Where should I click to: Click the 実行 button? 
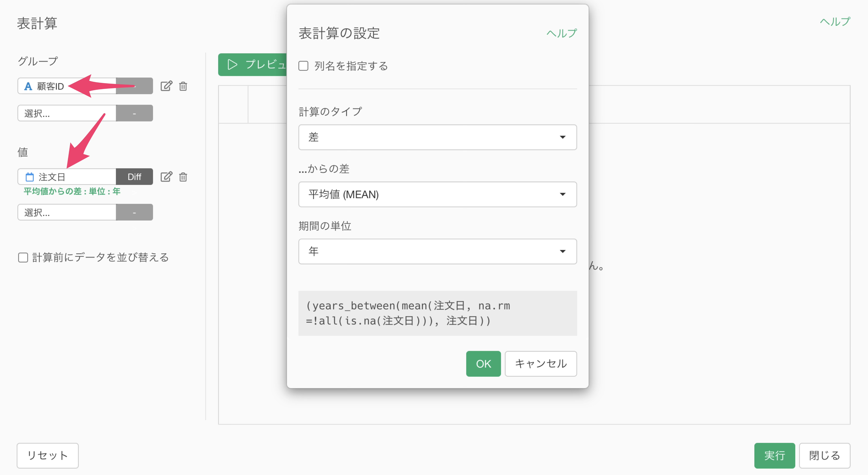[x=774, y=456]
